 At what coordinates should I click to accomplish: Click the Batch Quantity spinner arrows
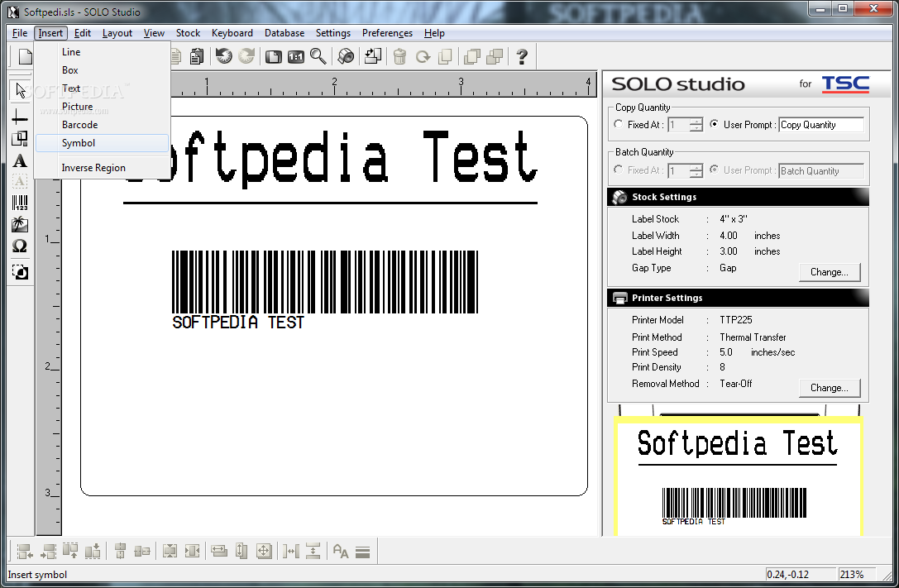696,170
